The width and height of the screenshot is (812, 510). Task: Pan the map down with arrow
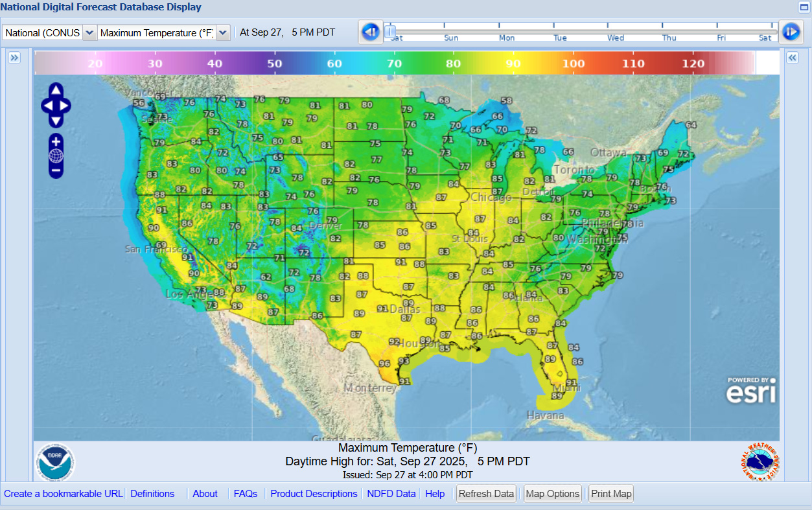pos(56,121)
